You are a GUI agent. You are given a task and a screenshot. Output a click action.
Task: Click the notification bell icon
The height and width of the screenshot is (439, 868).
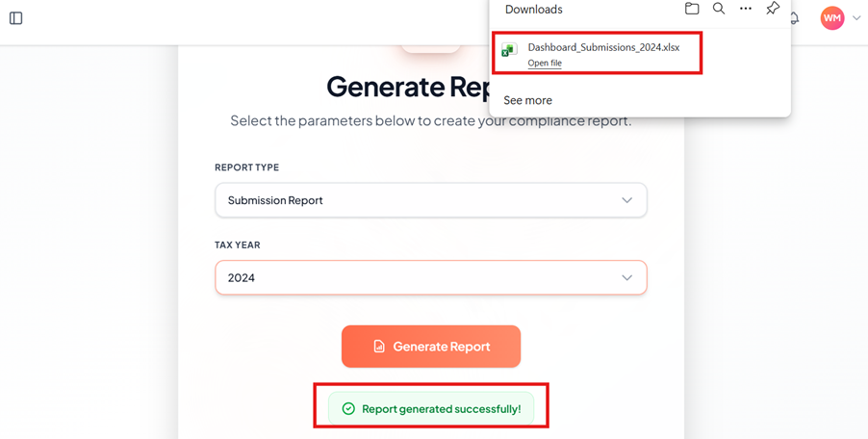[x=795, y=18]
